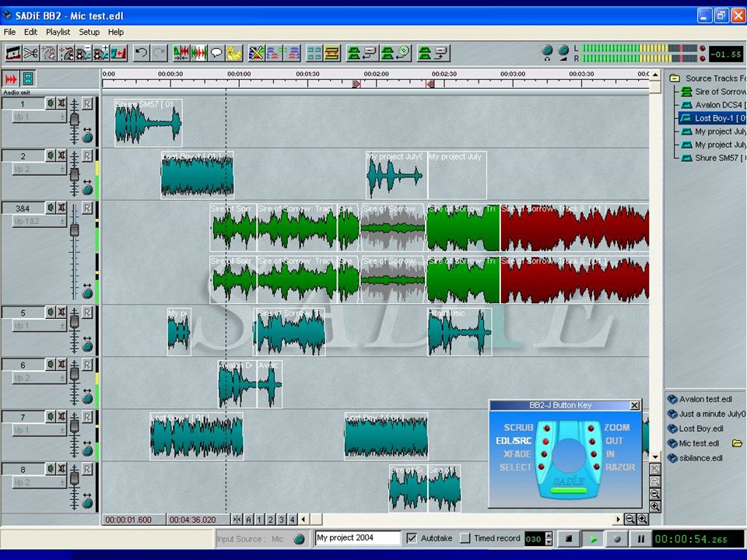747x560 pixels.
Task: Click the Stop transport button
Action: point(568,539)
